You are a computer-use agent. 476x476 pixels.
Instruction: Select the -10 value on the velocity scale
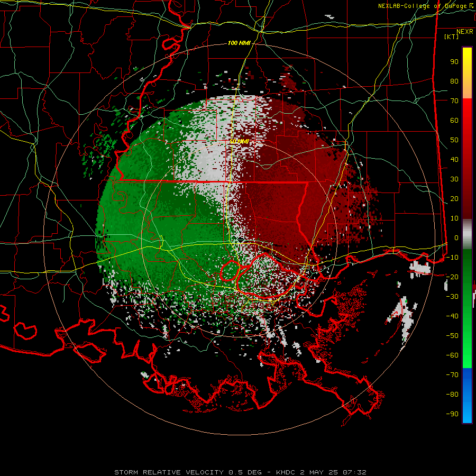452,258
